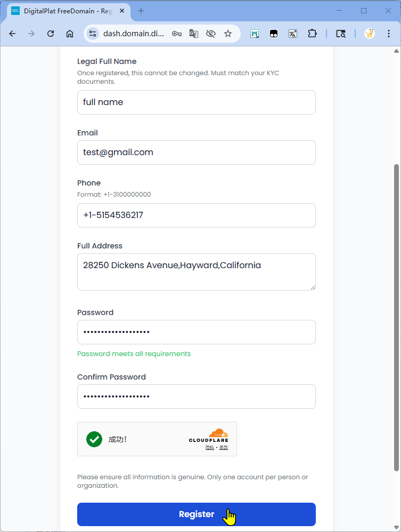The height and width of the screenshot is (532, 401).
Task: Open the green M extension
Action: point(255,34)
